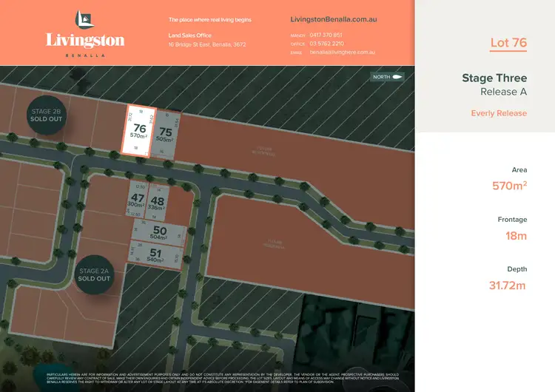This screenshot has width=555, height=392.
Task: Click the 'Land Sales Office' label
Action: pos(189,36)
